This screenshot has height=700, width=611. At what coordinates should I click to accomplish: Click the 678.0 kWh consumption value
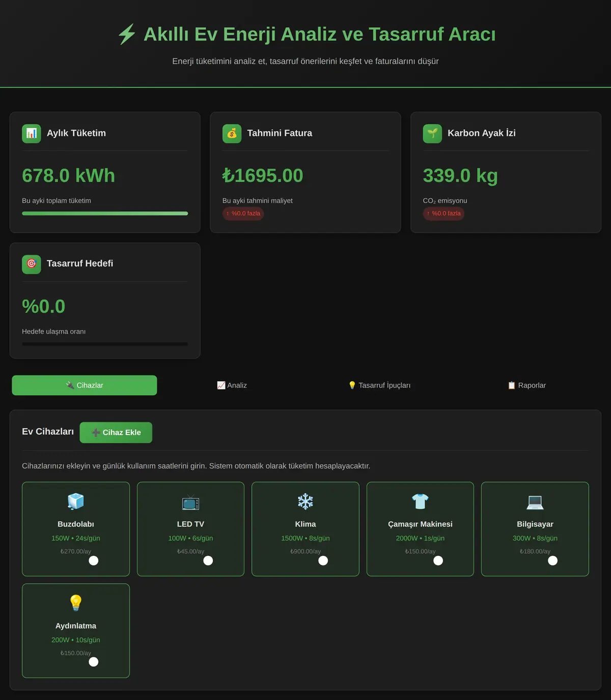69,176
